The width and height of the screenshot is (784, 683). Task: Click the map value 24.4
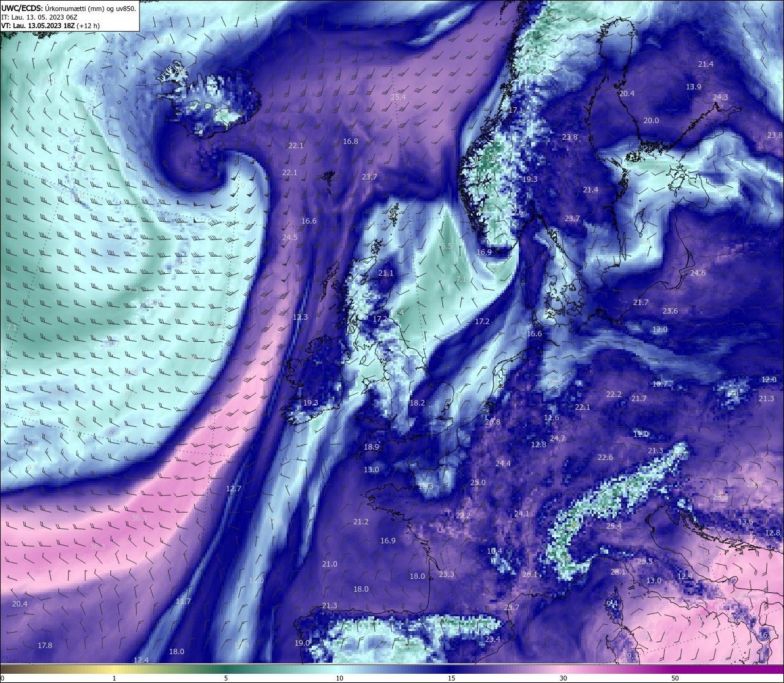coord(503,464)
